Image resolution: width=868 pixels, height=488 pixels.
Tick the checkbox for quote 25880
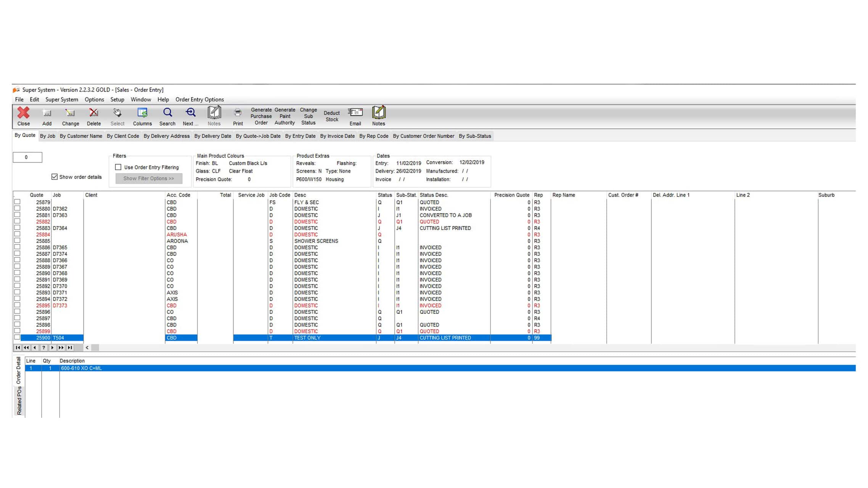pos(17,208)
